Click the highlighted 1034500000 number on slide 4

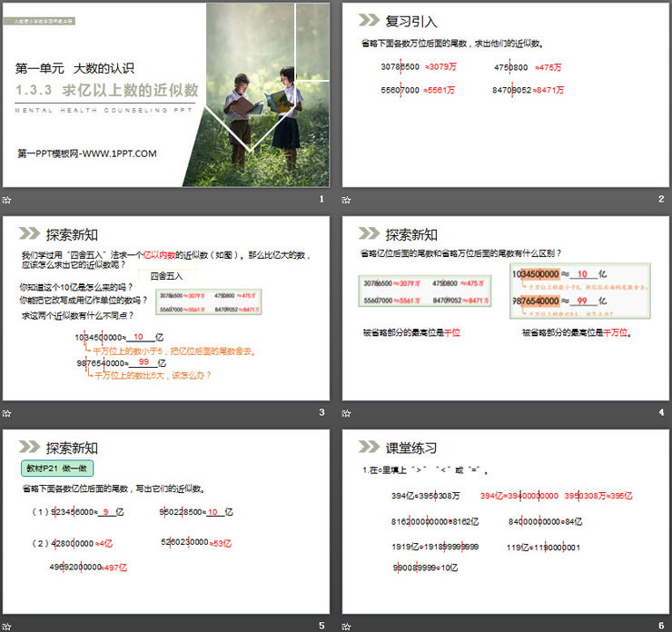point(539,273)
